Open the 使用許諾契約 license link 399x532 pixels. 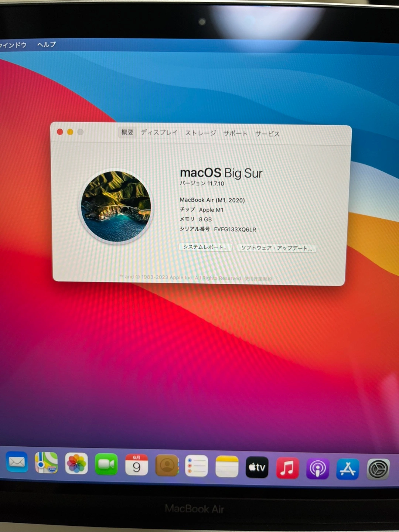258,279
